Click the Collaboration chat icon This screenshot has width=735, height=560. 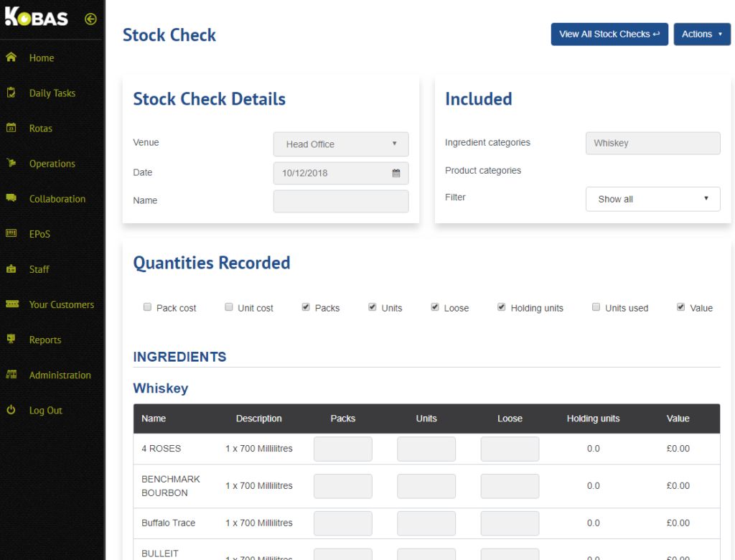[x=11, y=198]
